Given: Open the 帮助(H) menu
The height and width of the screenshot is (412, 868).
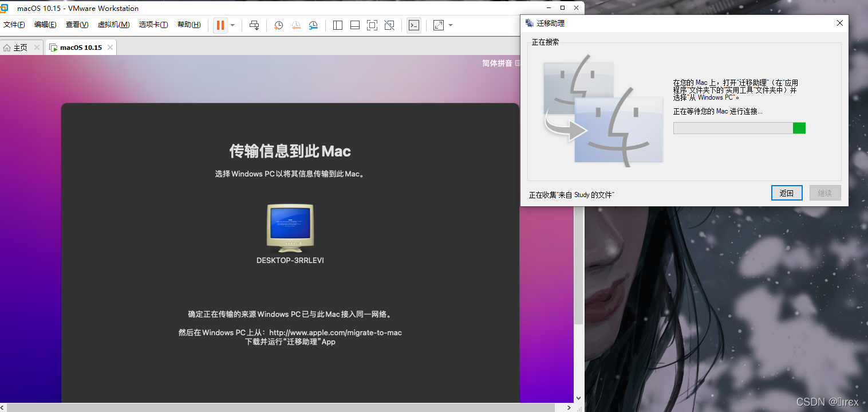Looking at the screenshot, I should [x=189, y=25].
